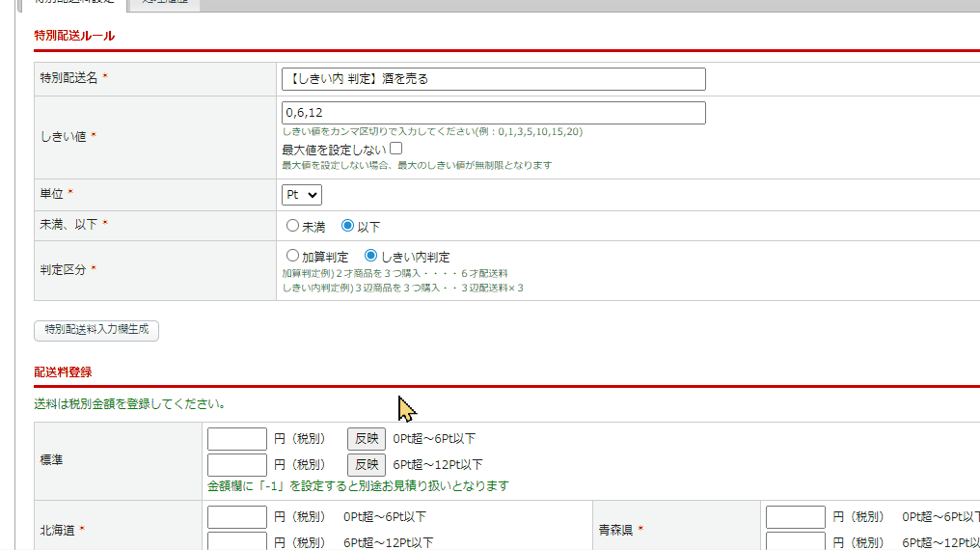Viewport: 980px width, 550px height.
Task: Click the 特別配送名 text field
Action: coord(493,79)
